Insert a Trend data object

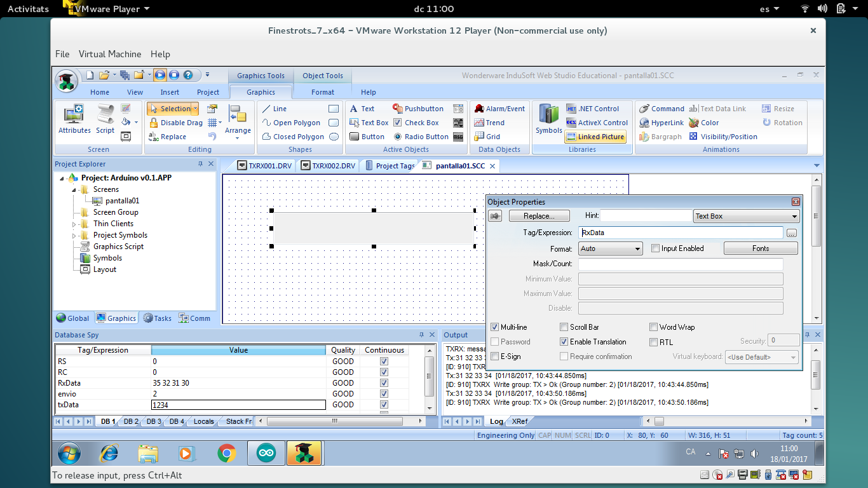(489, 123)
